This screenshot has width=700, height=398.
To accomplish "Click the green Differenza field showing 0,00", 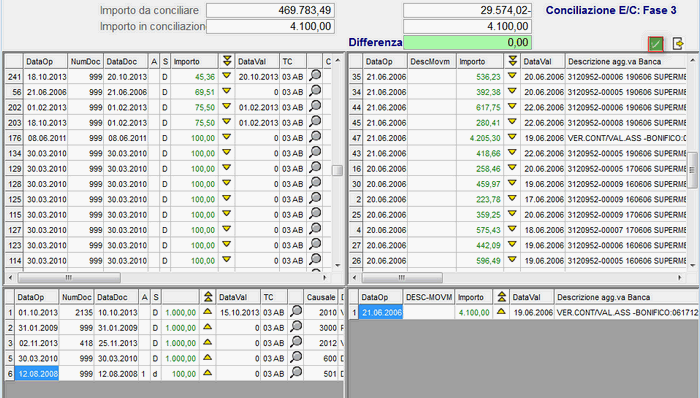I will pyautogui.click(x=467, y=42).
